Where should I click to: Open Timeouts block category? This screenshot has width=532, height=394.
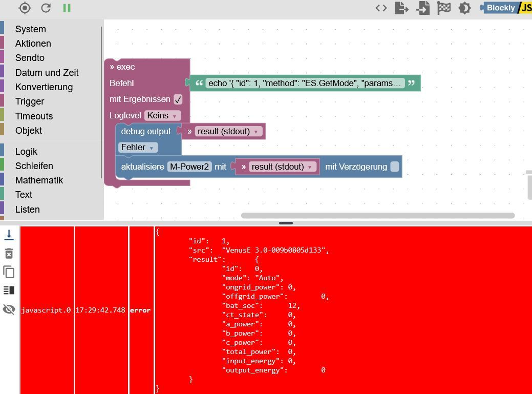[34, 116]
